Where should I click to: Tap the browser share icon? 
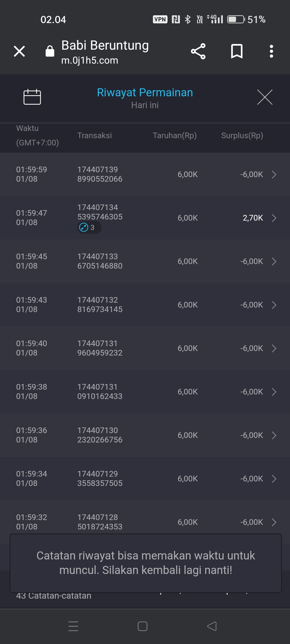(x=198, y=51)
